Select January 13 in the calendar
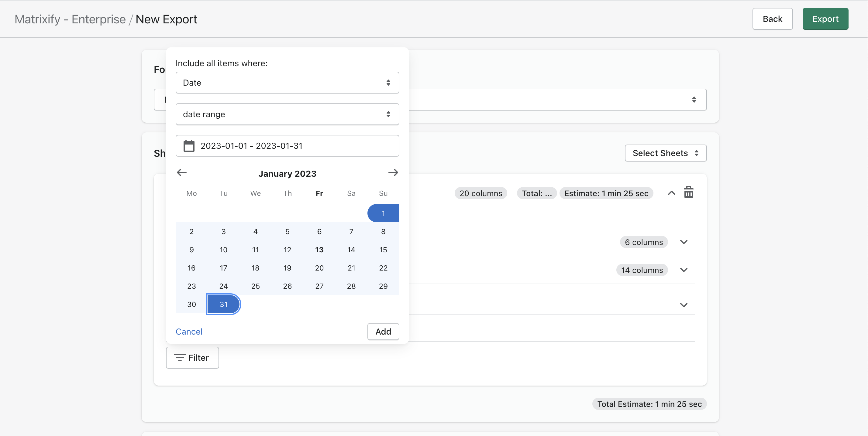Screen dimensions: 868x436 click(319, 250)
